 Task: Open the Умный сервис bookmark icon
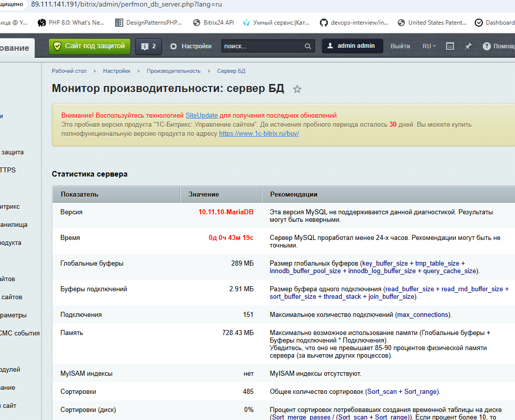click(x=246, y=23)
